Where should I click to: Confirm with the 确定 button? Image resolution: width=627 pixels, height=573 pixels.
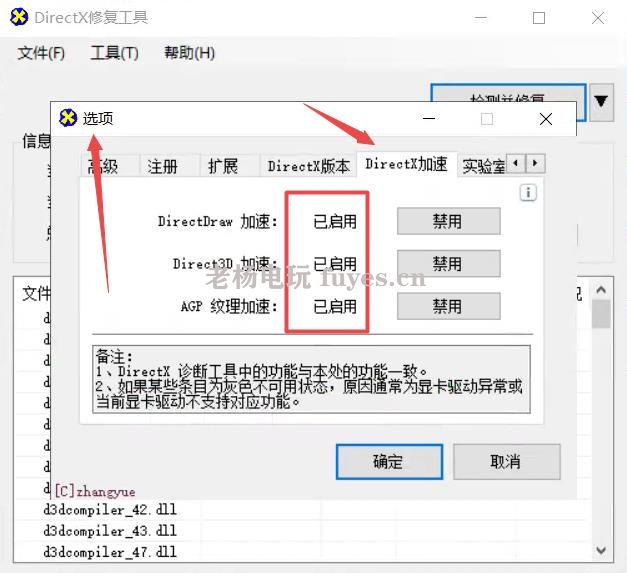click(x=389, y=461)
